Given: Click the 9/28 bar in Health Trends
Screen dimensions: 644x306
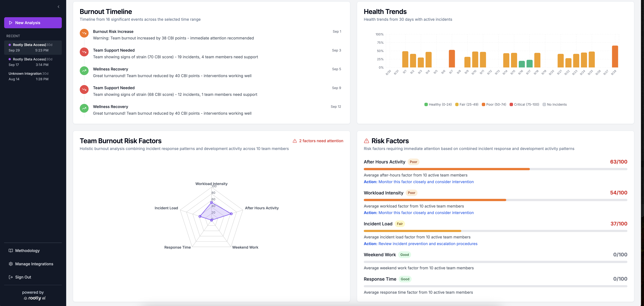Looking at the screenshot, I should (615, 57).
